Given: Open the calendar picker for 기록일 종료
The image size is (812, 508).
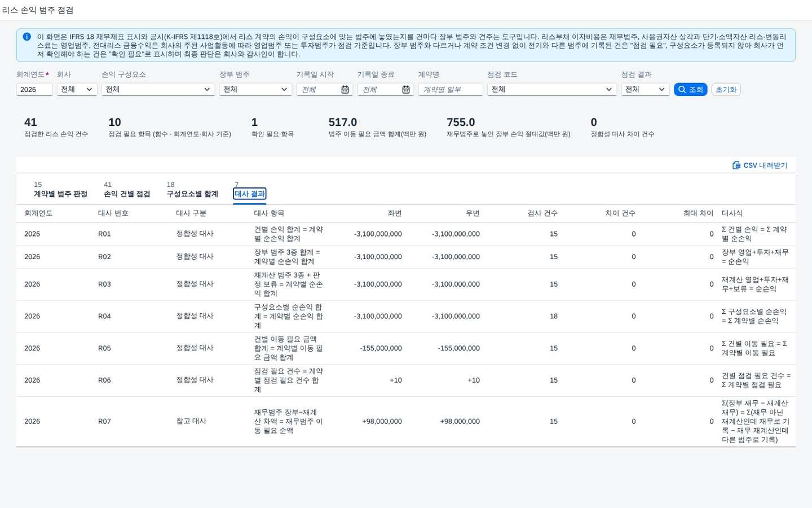Looking at the screenshot, I should [x=406, y=90].
